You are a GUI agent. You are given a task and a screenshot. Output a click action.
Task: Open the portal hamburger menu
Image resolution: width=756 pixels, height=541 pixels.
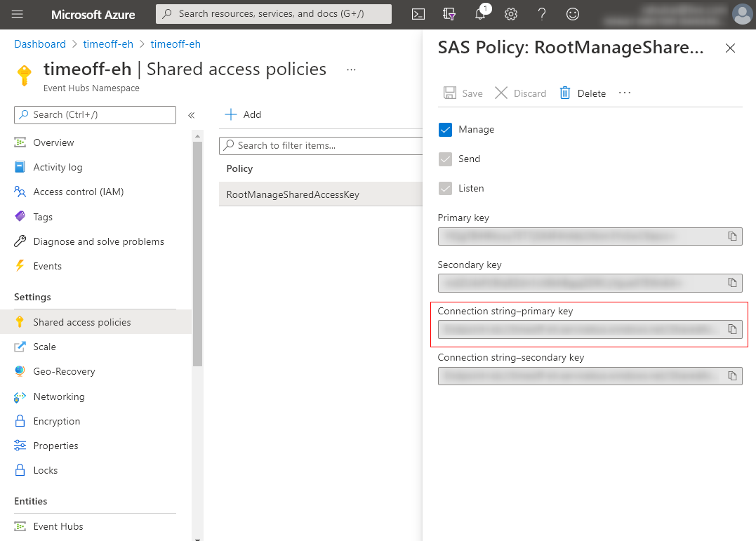pos(18,14)
